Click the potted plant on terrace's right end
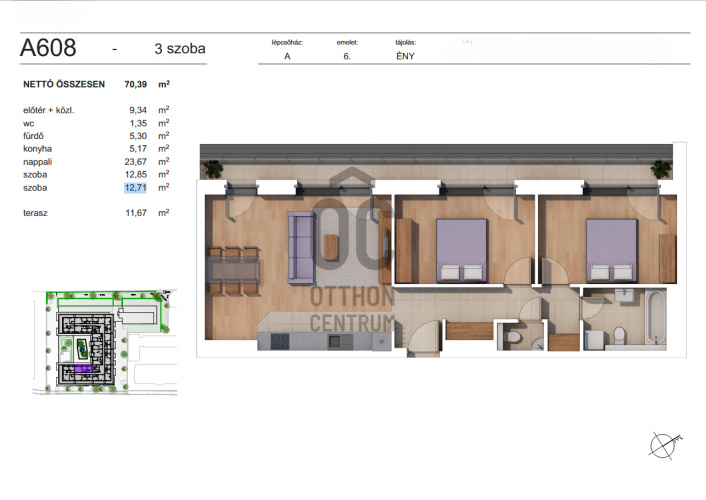Viewport: 706px width, 500px height. point(661,169)
